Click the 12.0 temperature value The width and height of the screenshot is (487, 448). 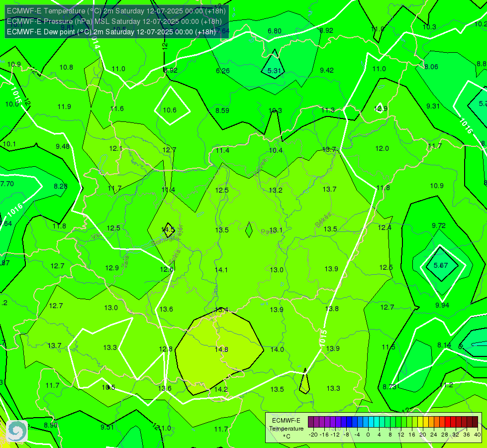coord(382,149)
